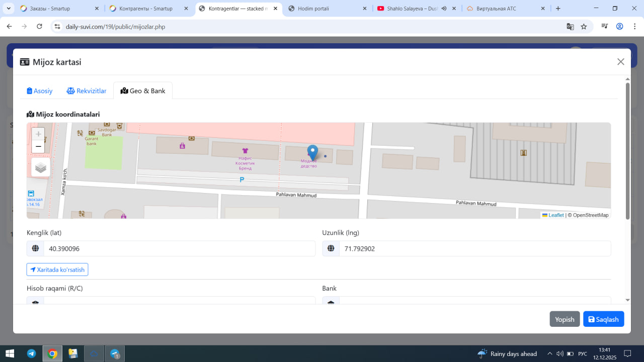The height and width of the screenshot is (362, 644).
Task: Close the Mijoz kartasi dialog with X
Action: [x=620, y=62]
